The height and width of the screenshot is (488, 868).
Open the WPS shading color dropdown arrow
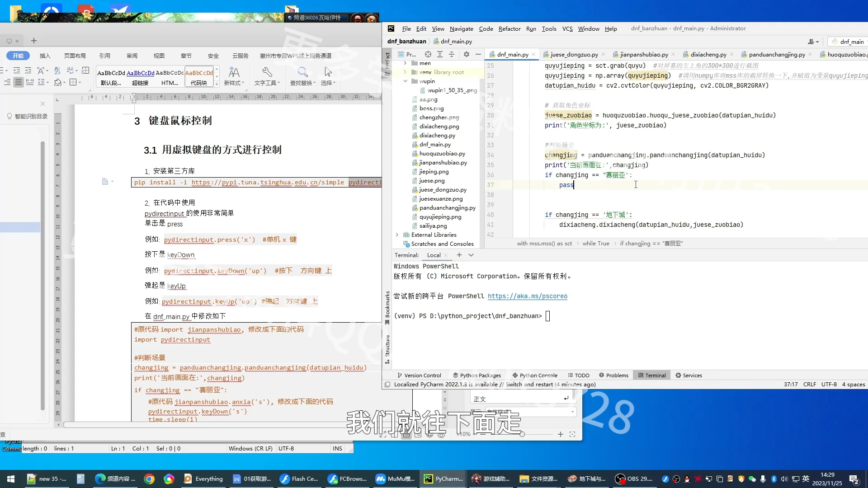click(65, 82)
